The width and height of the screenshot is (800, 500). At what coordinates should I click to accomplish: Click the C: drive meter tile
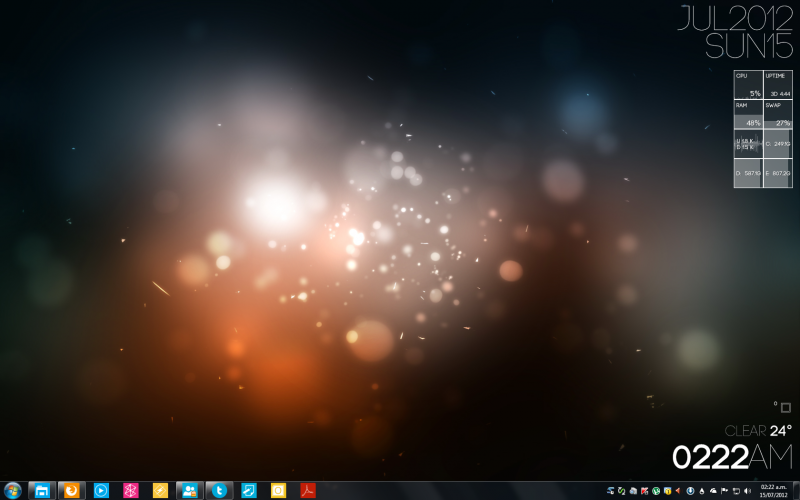pyautogui.click(x=778, y=144)
